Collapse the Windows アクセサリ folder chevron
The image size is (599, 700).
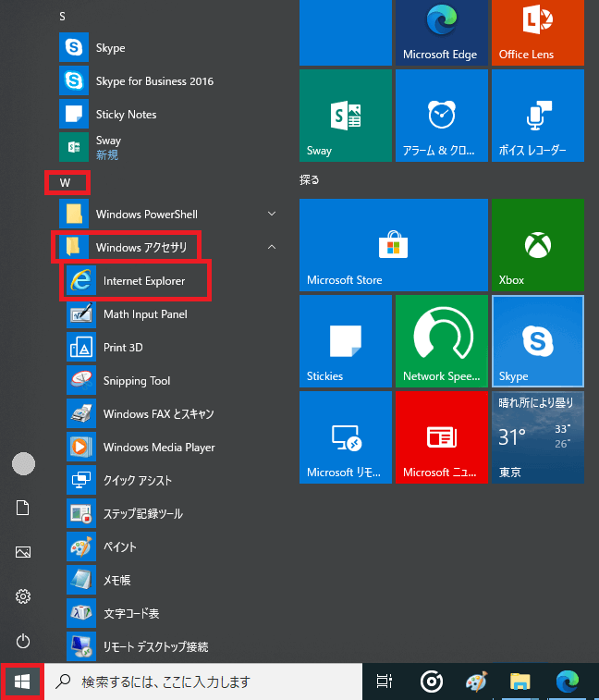(x=272, y=247)
